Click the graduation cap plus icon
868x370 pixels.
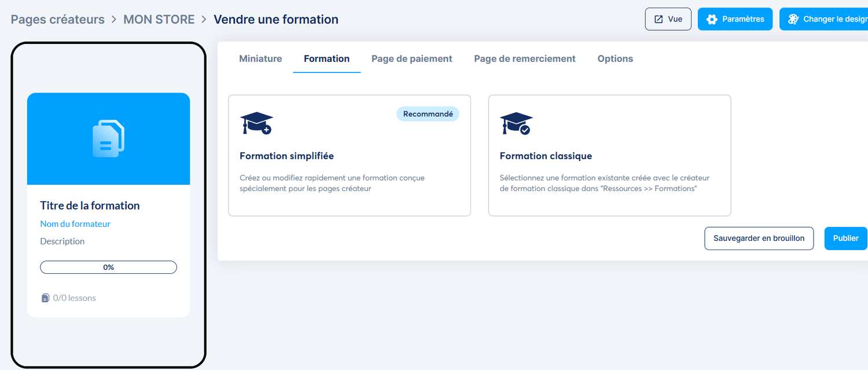(x=256, y=123)
